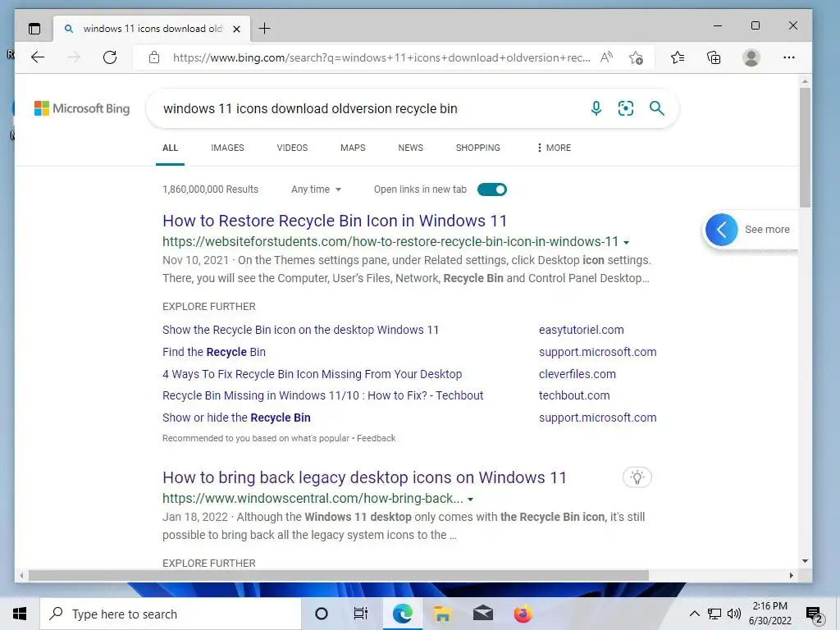Image resolution: width=840 pixels, height=630 pixels.
Task: Open the Collections icon
Action: [714, 57]
